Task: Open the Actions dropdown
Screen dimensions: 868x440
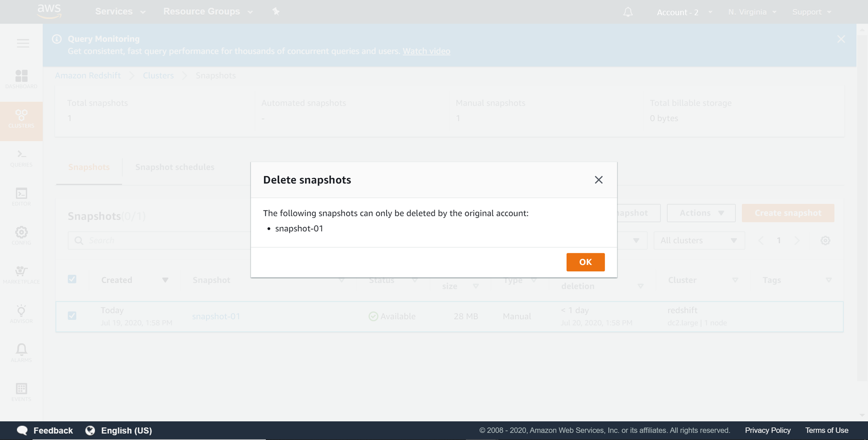Action: [x=701, y=213]
